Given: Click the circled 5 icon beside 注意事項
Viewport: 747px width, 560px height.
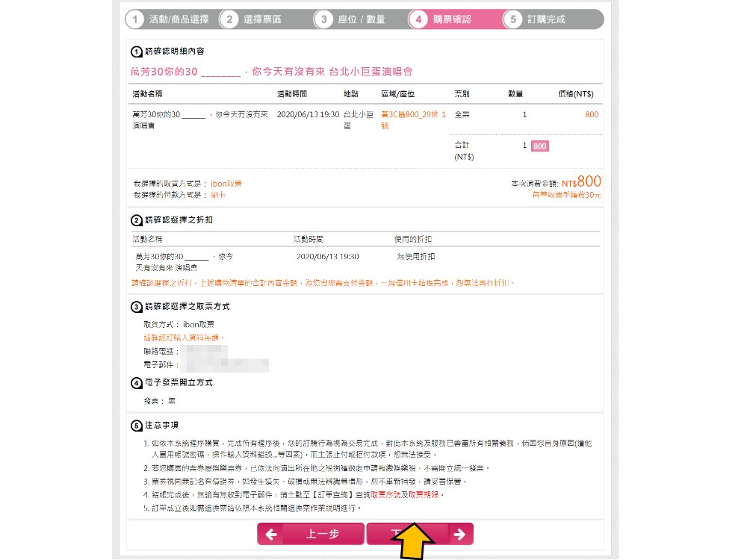Looking at the screenshot, I should pyautogui.click(x=137, y=426).
